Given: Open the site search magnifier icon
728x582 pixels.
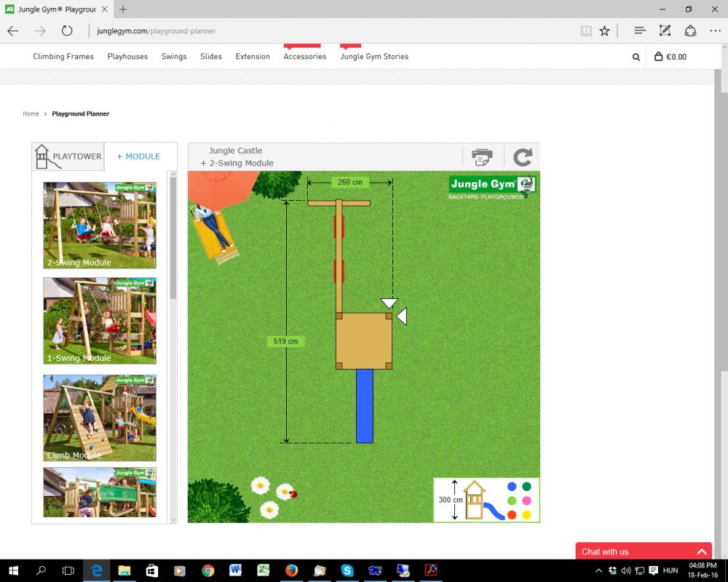Looking at the screenshot, I should pyautogui.click(x=636, y=57).
